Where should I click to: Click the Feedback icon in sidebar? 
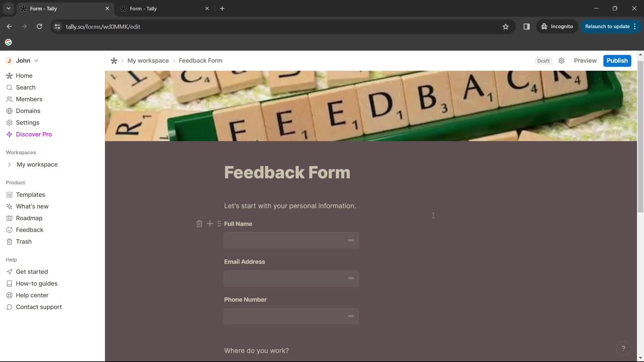tap(9, 229)
